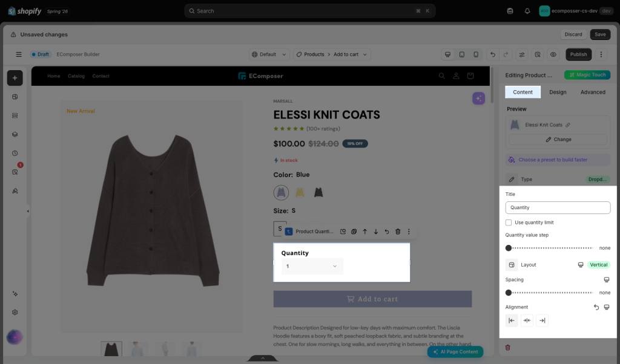Enable Use quantity limit checkbox
Image resolution: width=620 pixels, height=364 pixels.
click(x=509, y=223)
